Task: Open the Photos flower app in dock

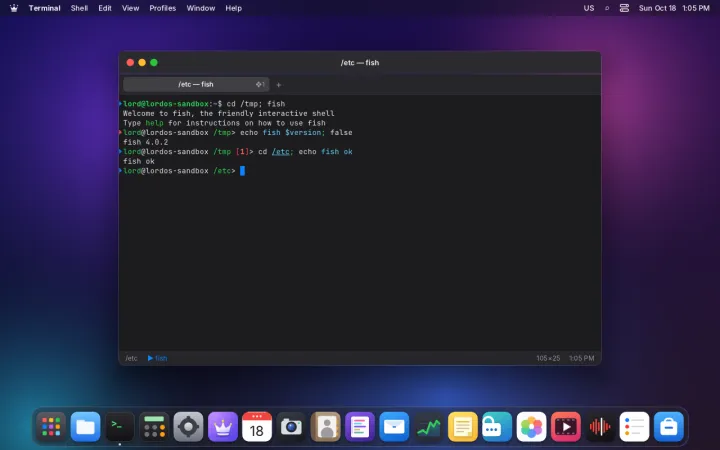Action: tap(531, 427)
